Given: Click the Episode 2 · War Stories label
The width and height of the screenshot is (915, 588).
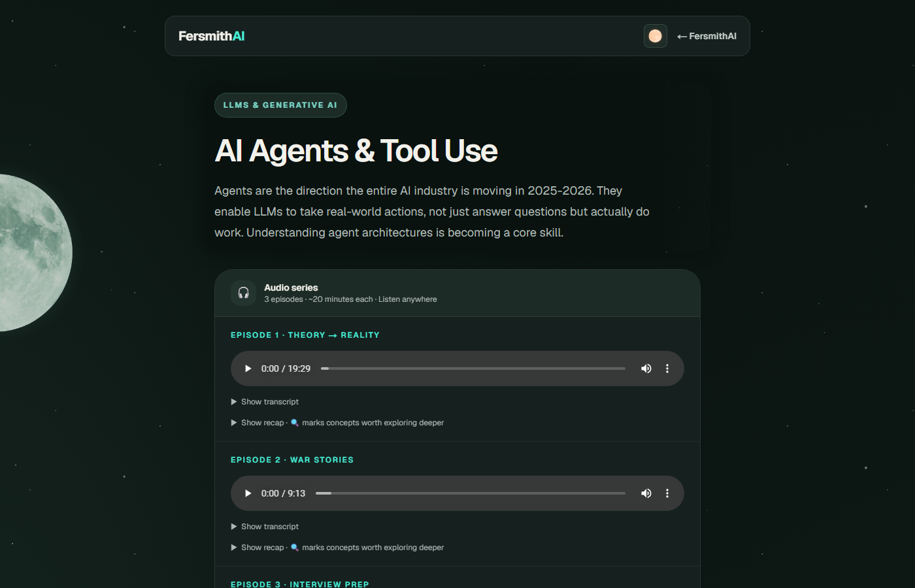Looking at the screenshot, I should [x=292, y=460].
